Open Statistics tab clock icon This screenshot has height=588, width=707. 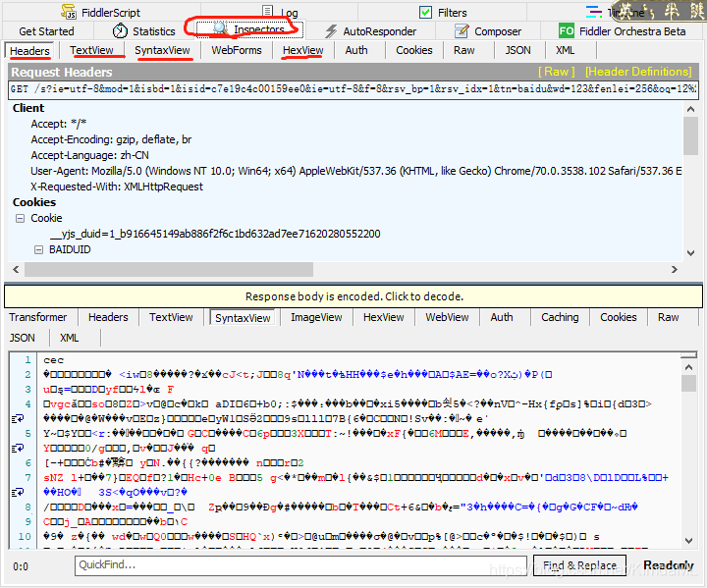120,30
